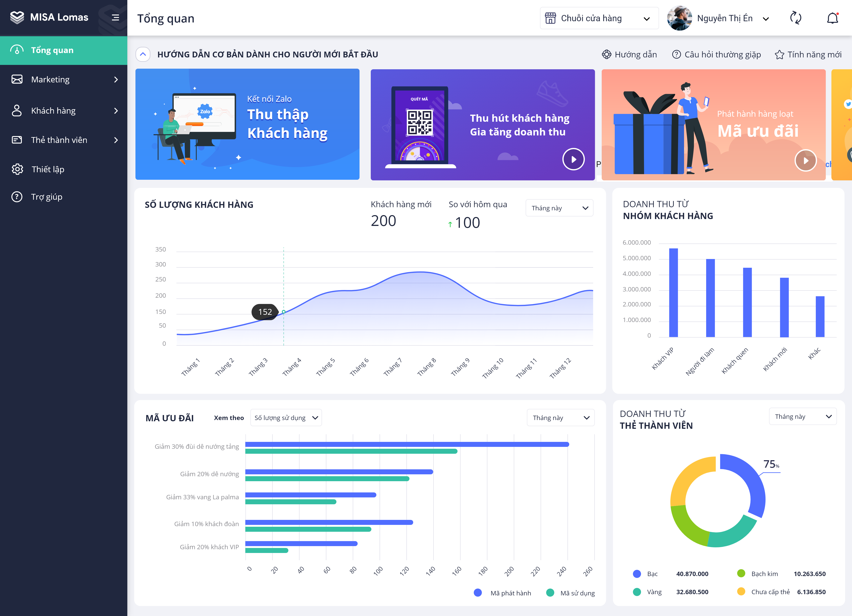Screen dimensions: 852x616
Task: Click the Hướng dẫn lifebuoy icon
Action: [x=606, y=55]
